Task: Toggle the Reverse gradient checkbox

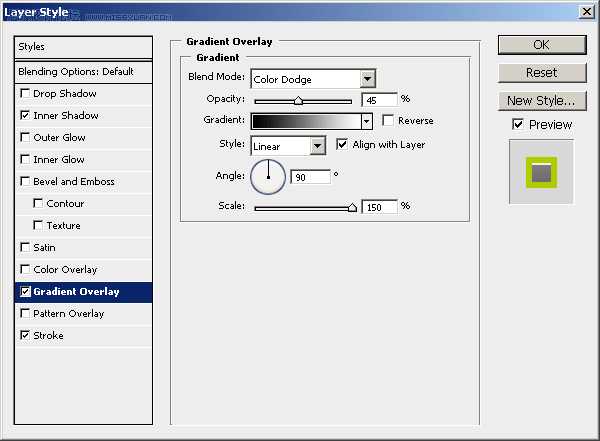Action: click(388, 121)
